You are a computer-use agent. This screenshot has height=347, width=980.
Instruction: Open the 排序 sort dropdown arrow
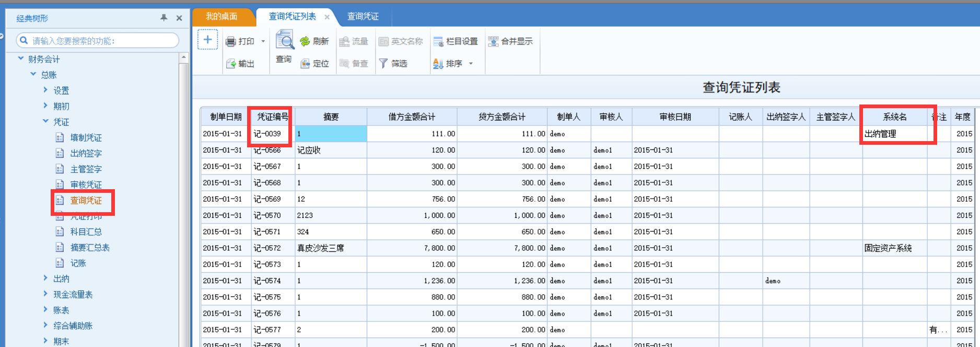[471, 64]
